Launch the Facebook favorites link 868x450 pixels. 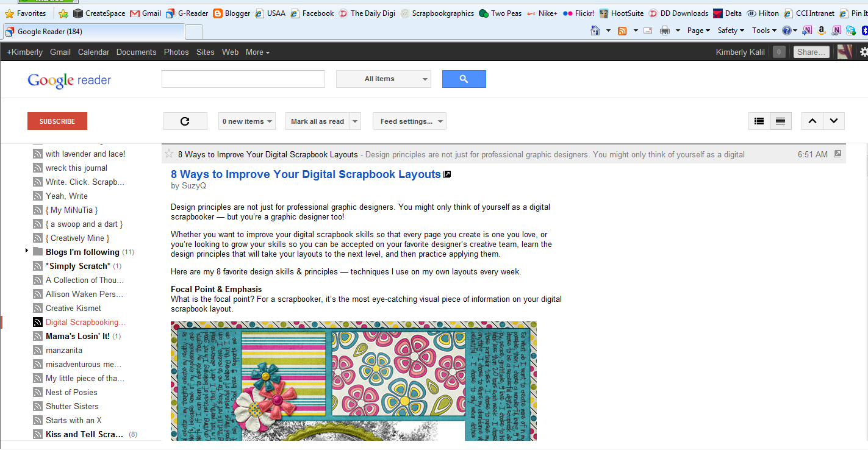click(x=312, y=13)
